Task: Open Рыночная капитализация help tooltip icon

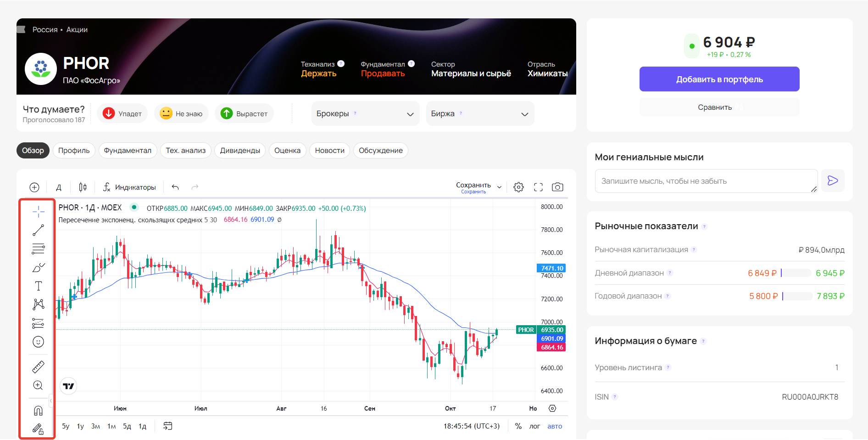Action: tap(694, 250)
